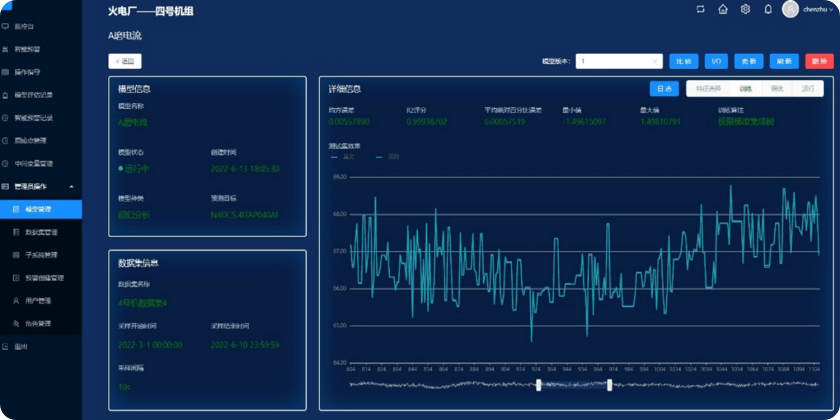Open 数据集管理 in the sidebar
840x420 pixels.
(x=41, y=232)
